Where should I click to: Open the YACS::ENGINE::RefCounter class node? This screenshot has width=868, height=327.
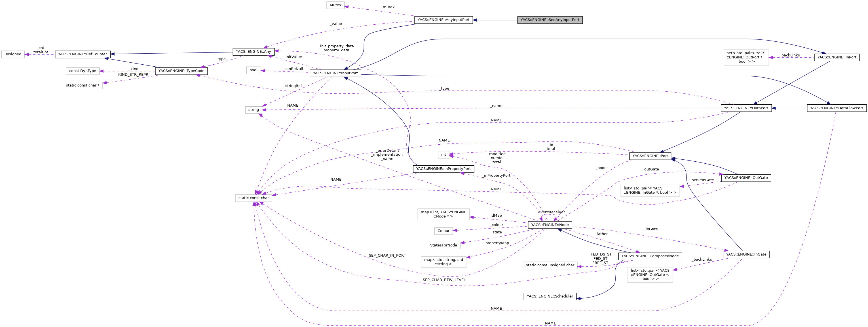coord(83,54)
